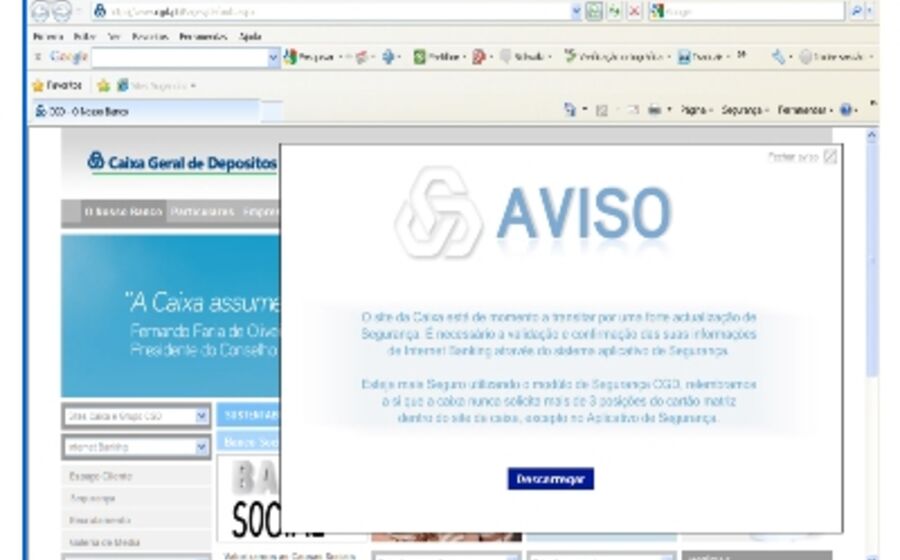Open the Ferramentas dropdown in command bar
This screenshot has height=560, width=900.
805,110
